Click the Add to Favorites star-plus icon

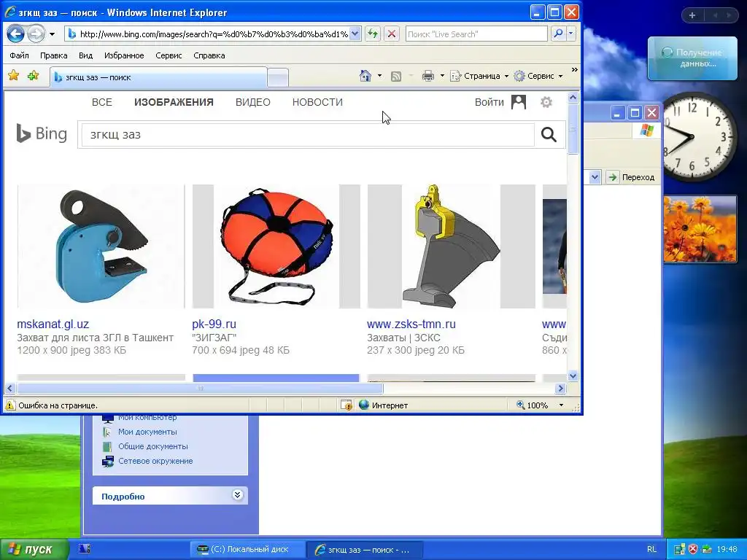tap(34, 76)
